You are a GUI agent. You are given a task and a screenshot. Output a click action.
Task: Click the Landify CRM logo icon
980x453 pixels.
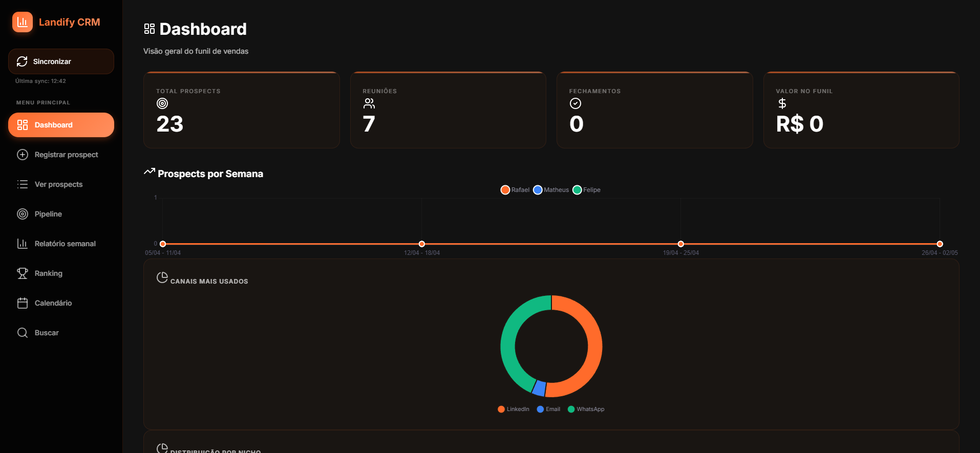click(x=23, y=22)
